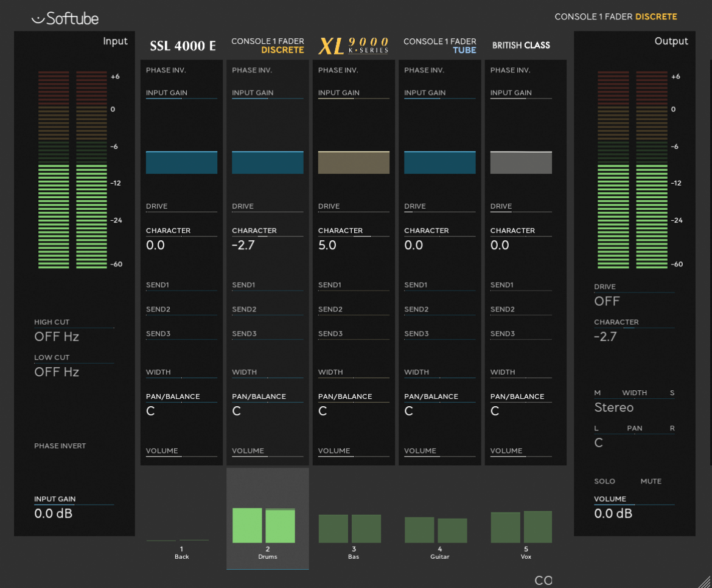
Task: Click the Input level meter
Action: point(72,170)
